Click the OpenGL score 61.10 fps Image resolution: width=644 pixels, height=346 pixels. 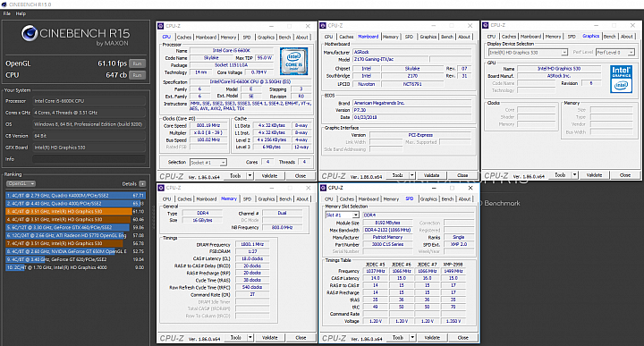[112, 63]
